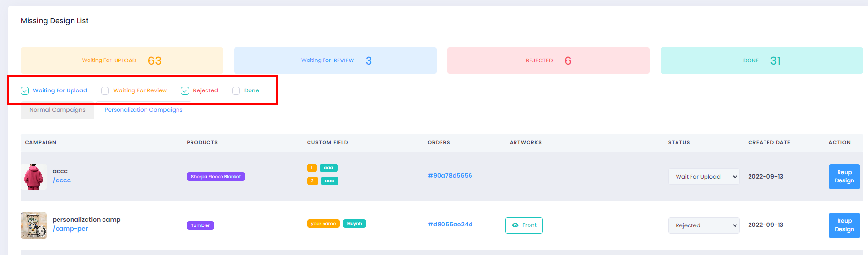Screen dimensions: 868x255
Task: Click the personalization camp campaign name
Action: [87, 220]
